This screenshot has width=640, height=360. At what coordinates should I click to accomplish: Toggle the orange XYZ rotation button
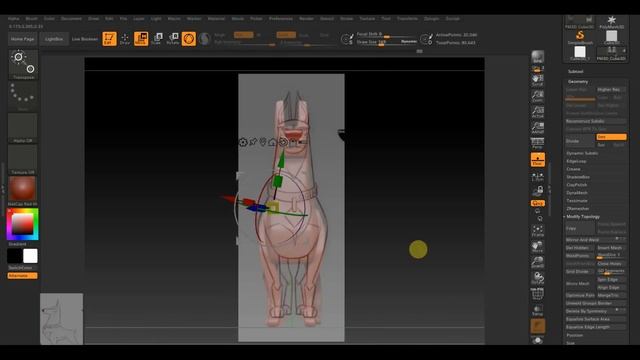[538, 203]
